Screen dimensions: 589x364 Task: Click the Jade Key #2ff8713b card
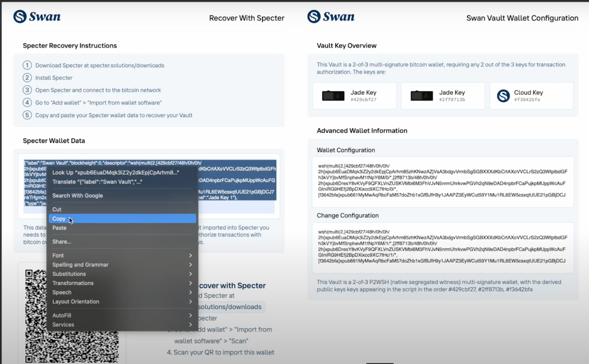tap(442, 96)
